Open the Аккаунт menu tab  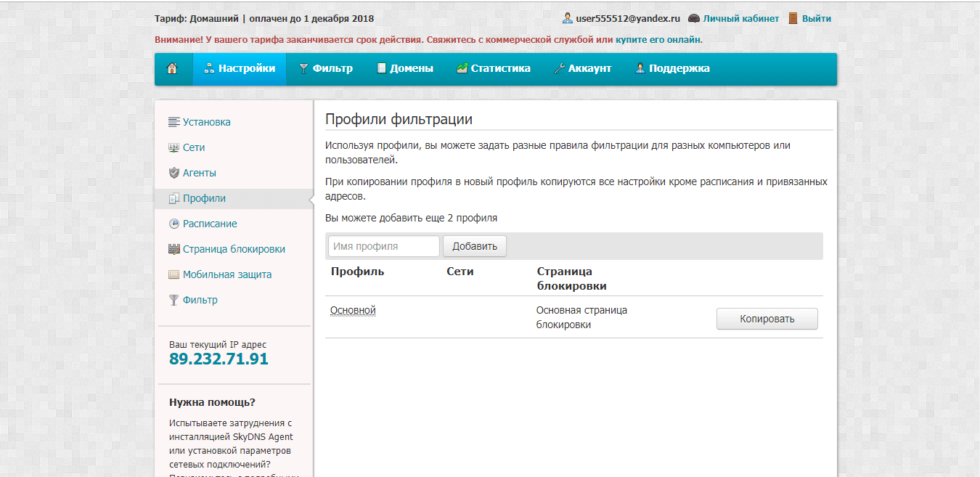coord(582,69)
